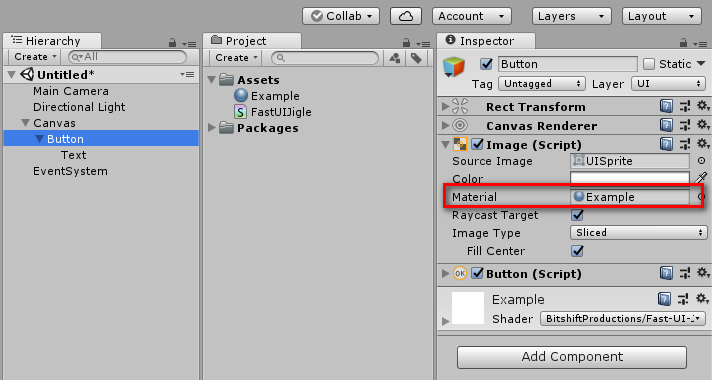Open Rect Transform gear settings
The height and width of the screenshot is (380, 712).
click(x=702, y=106)
